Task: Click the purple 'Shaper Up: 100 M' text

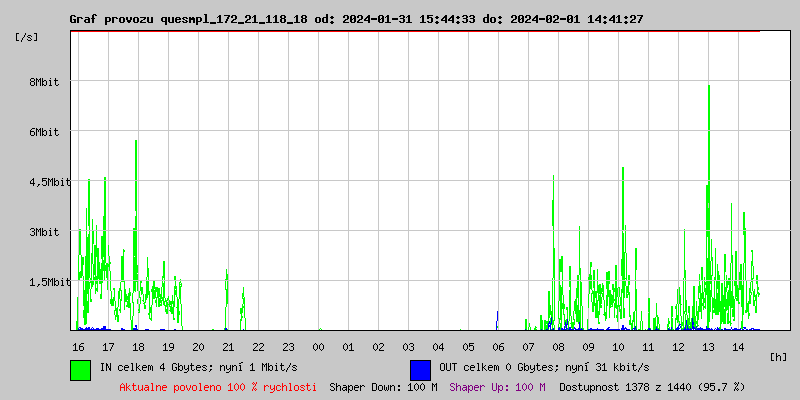Action: (497, 386)
